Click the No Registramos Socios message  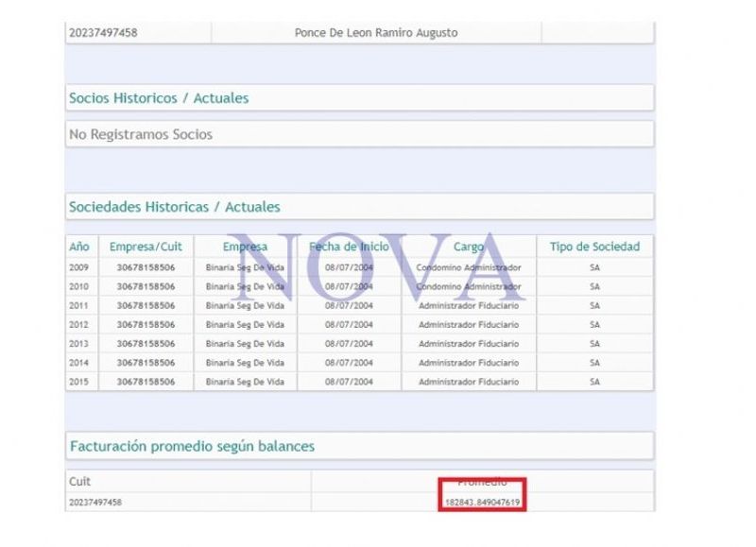pos(141,135)
